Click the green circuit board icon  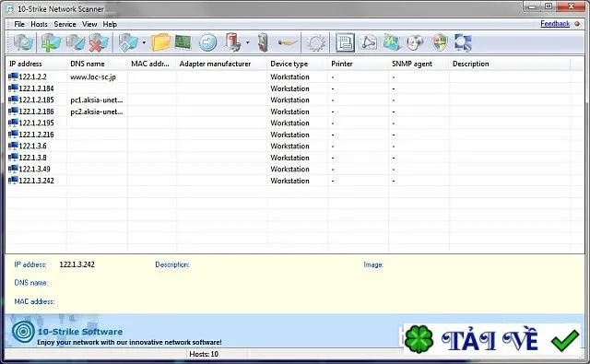183,42
